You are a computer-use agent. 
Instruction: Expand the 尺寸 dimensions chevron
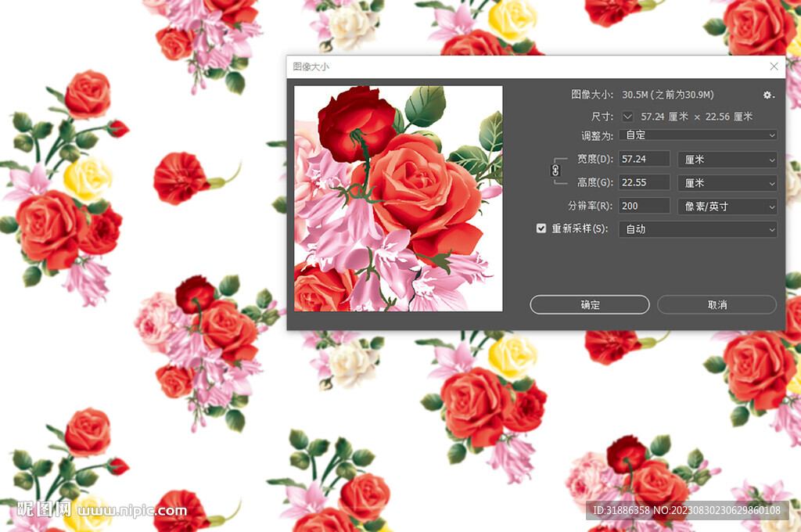click(626, 116)
